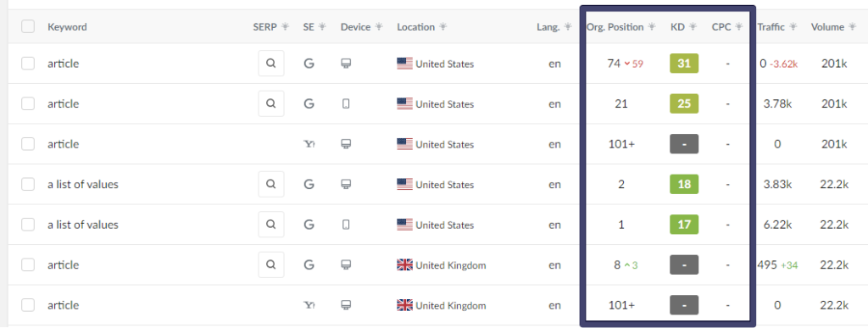Select the last United Kingdom article row checkbox

(x=28, y=305)
